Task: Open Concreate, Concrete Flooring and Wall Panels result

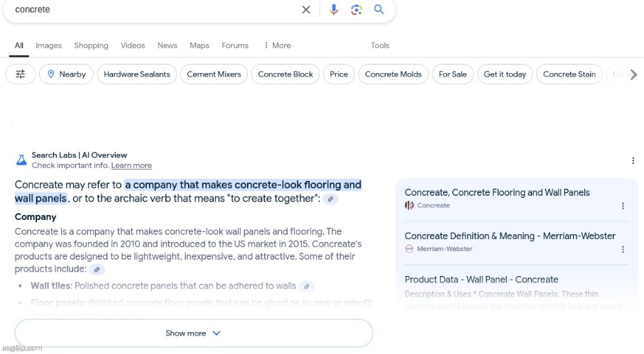Action: pyautogui.click(x=497, y=192)
